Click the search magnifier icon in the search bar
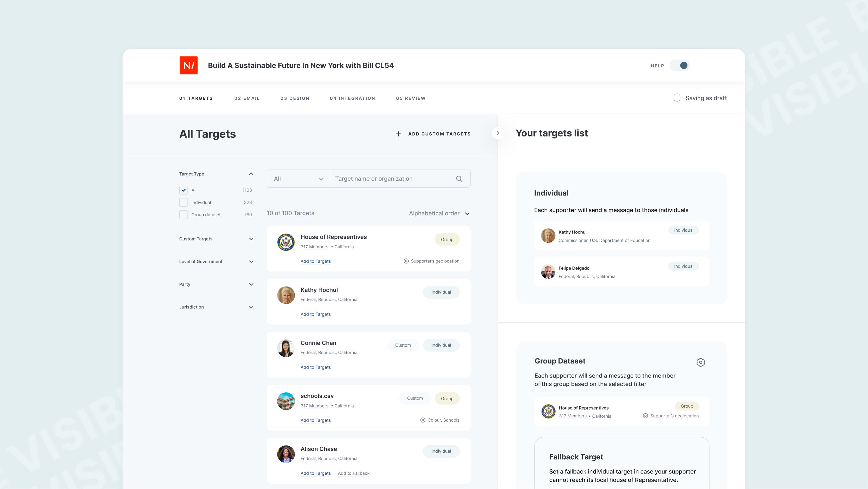The image size is (868, 489). (459, 178)
